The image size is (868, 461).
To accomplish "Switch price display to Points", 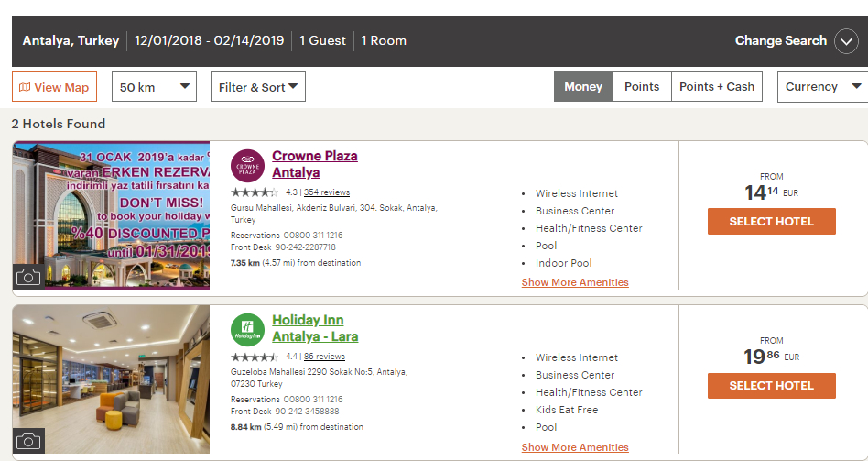I will [642, 87].
